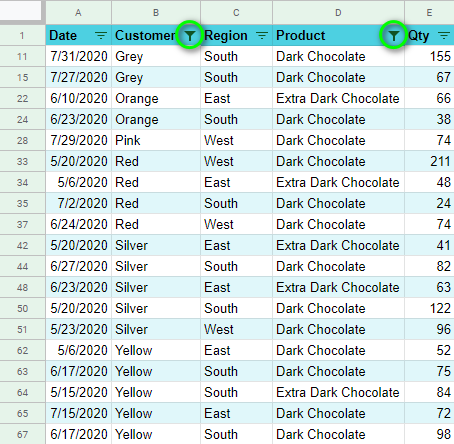Select date cell 7/29/2020
The width and height of the screenshot is (454, 444).
point(79,140)
